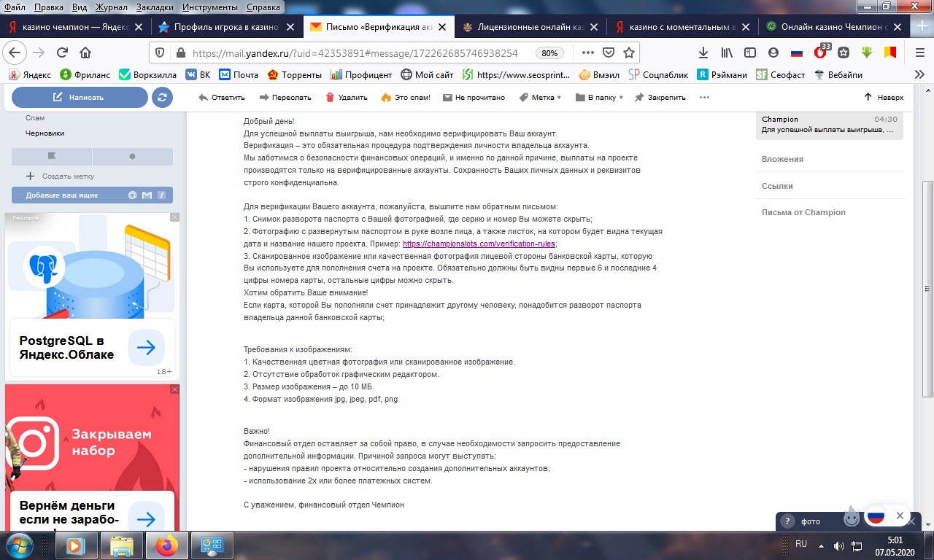
Task: Open the В папку folder dropdown
Action: [599, 97]
